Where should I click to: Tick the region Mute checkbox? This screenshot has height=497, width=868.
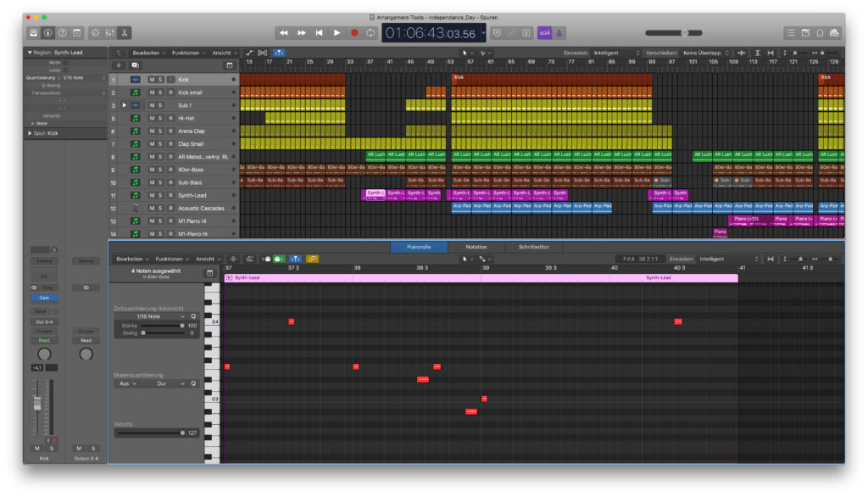tap(65, 63)
